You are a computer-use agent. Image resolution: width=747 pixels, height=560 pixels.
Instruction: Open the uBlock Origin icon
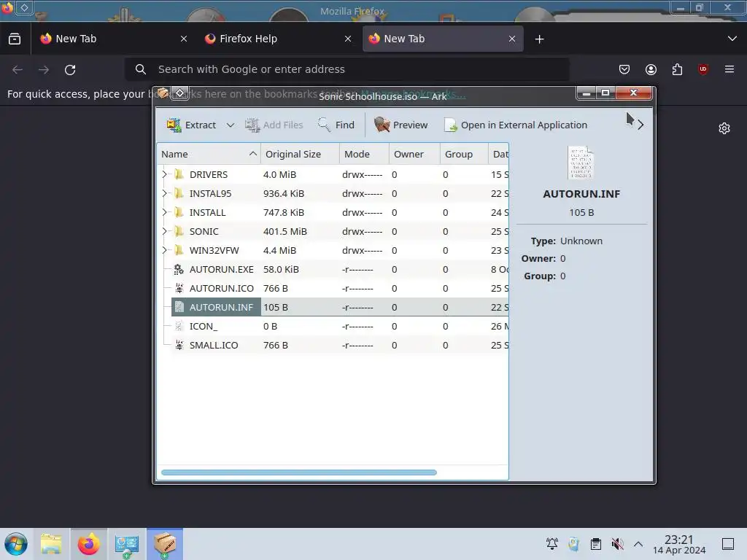click(x=703, y=69)
